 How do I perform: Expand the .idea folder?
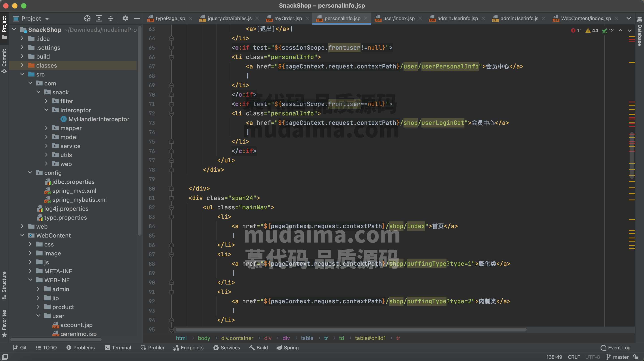pyautogui.click(x=22, y=38)
